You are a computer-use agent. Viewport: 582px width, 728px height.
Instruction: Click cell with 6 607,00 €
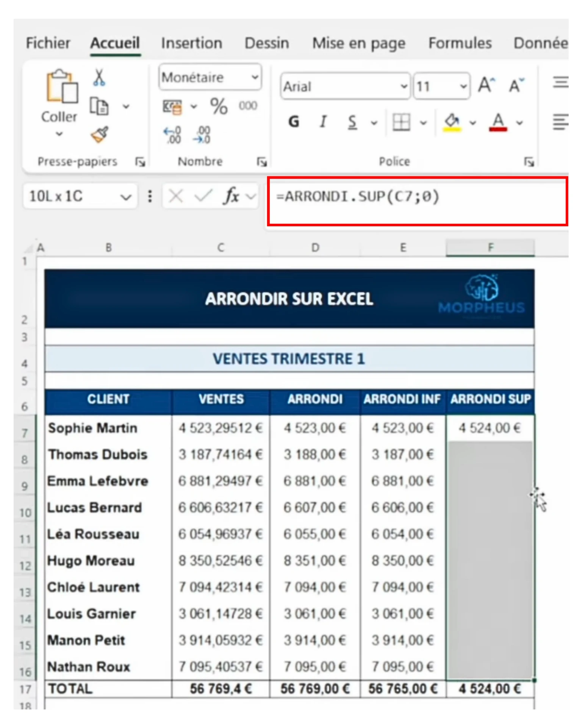click(315, 507)
